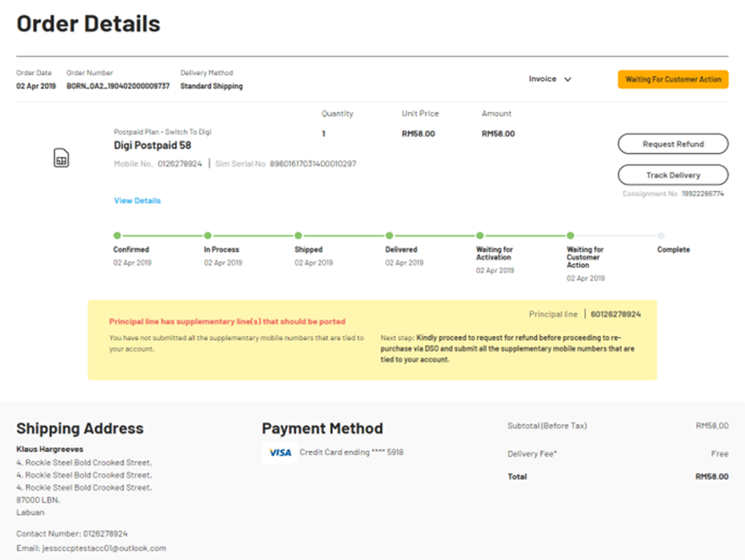Click the Subtotal (Before Tax) label

547,426
